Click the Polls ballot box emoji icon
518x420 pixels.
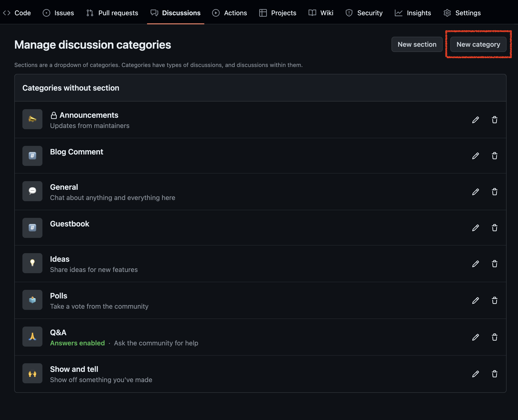[x=32, y=300]
